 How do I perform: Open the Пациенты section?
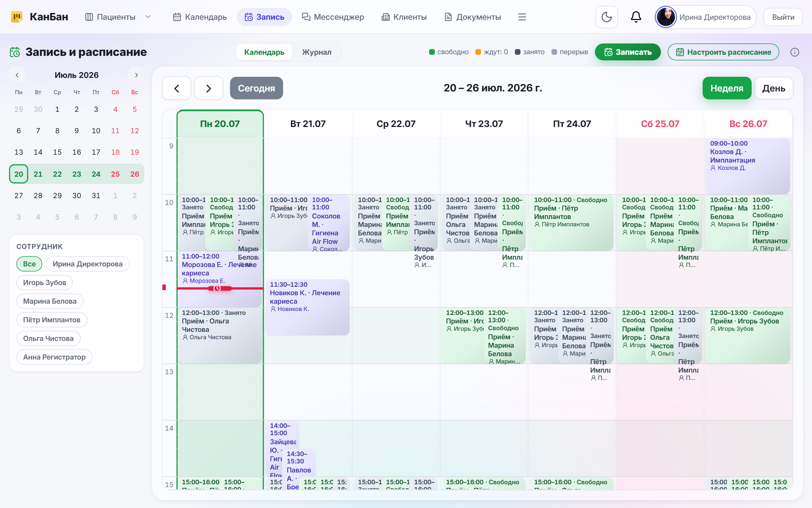click(x=110, y=17)
